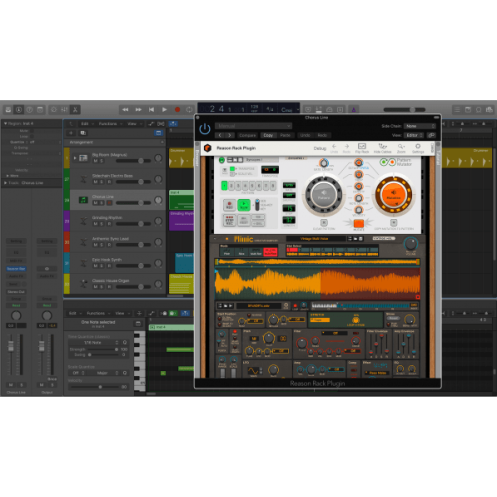Click the Paste button in plugin header
Image resolution: width=497 pixels, height=497 pixels.
click(285, 135)
